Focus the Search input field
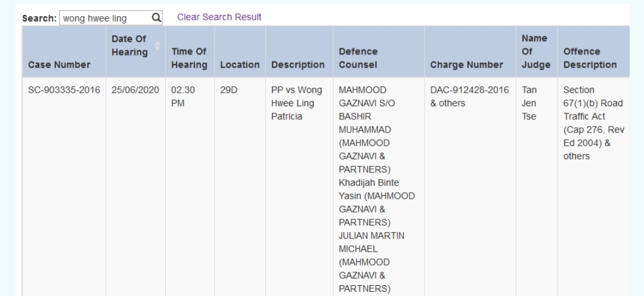 coord(106,18)
